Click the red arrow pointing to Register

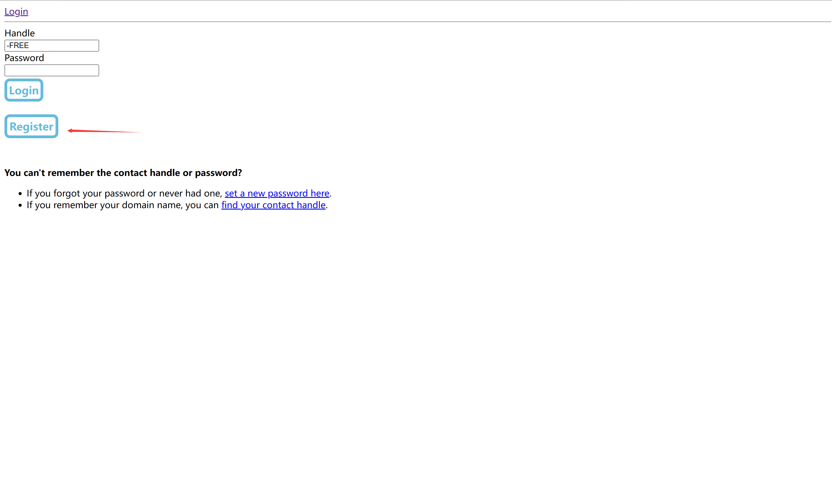point(101,131)
